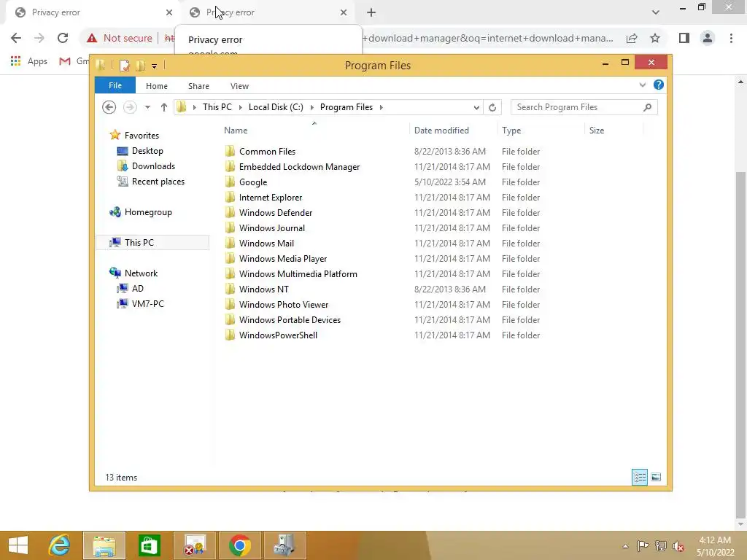This screenshot has width=747, height=560.
Task: Click New folder quick access toolbar icon
Action: [141, 66]
